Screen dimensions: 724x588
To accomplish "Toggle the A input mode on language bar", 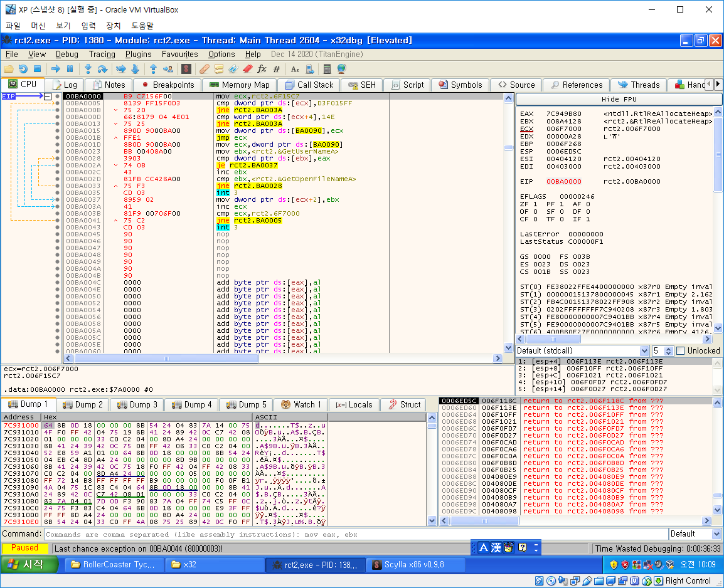I will (x=484, y=548).
